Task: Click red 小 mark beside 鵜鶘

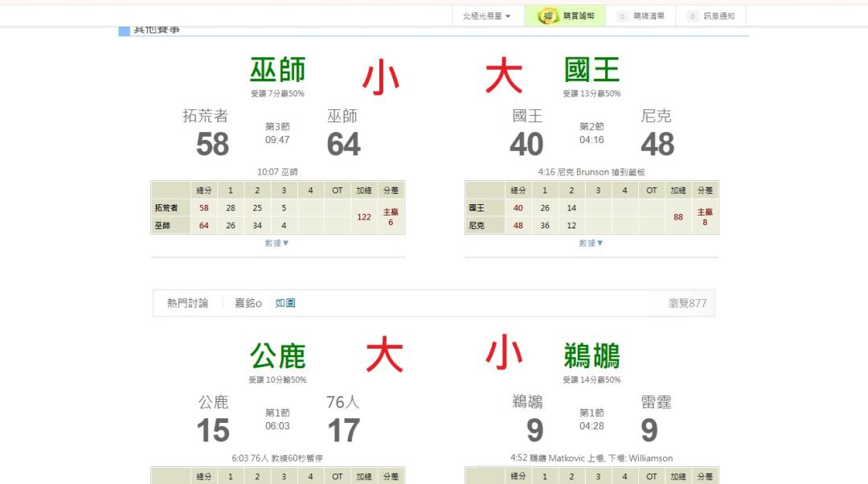Action: 504,354
